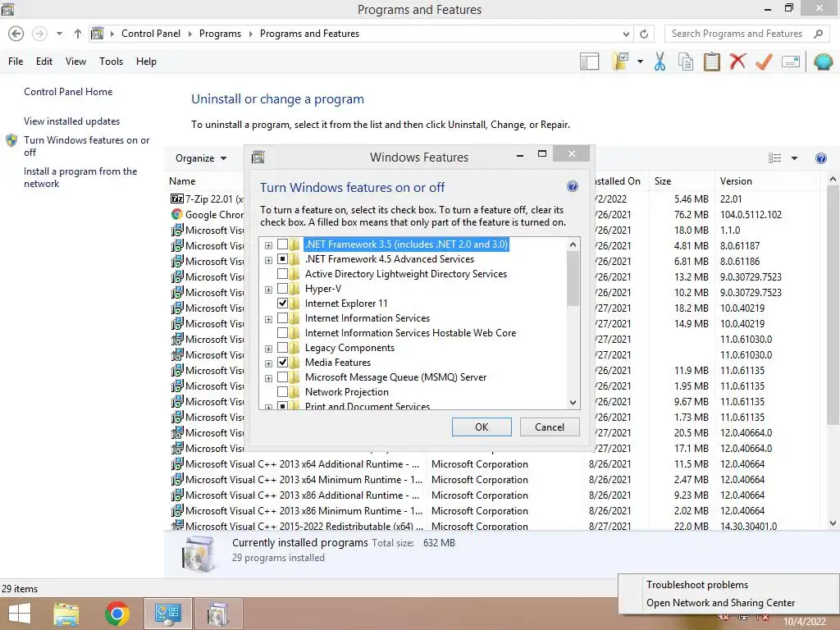Open the View menu

coord(75,62)
